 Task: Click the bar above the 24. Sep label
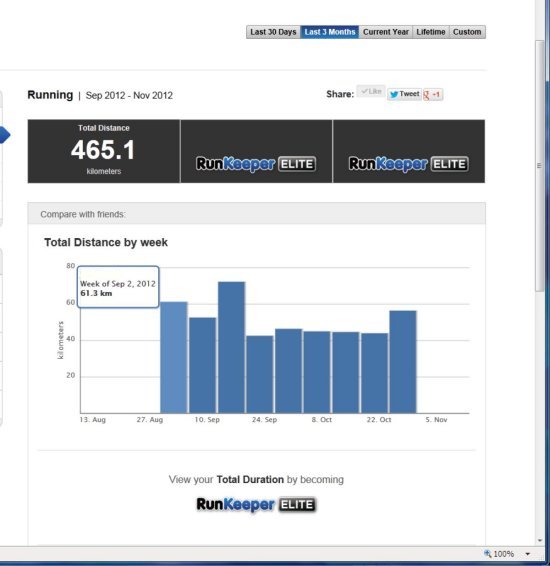[x=260, y=374]
